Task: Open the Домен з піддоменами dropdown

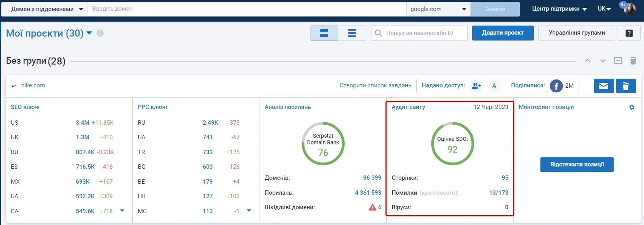Action: 44,9
